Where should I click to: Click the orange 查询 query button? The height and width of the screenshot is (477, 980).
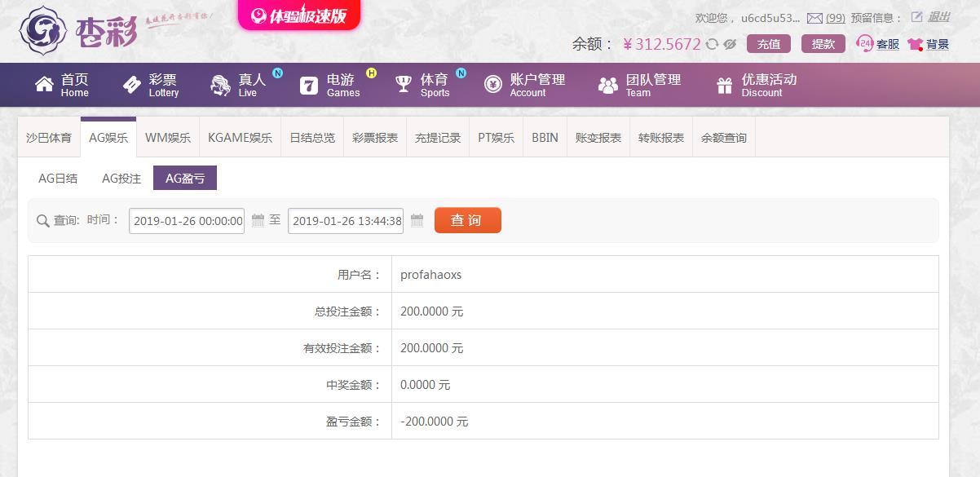(468, 220)
